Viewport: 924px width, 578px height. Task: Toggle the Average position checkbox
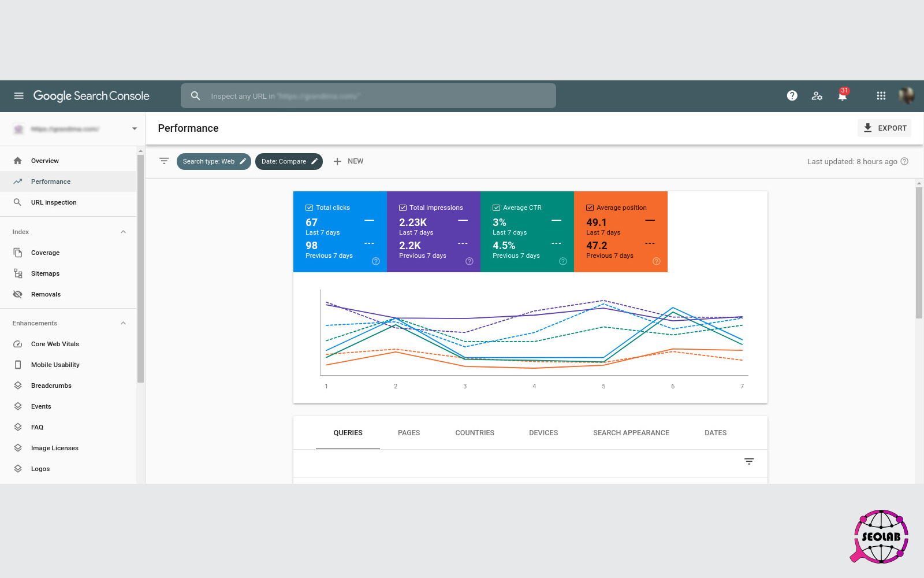pos(590,208)
